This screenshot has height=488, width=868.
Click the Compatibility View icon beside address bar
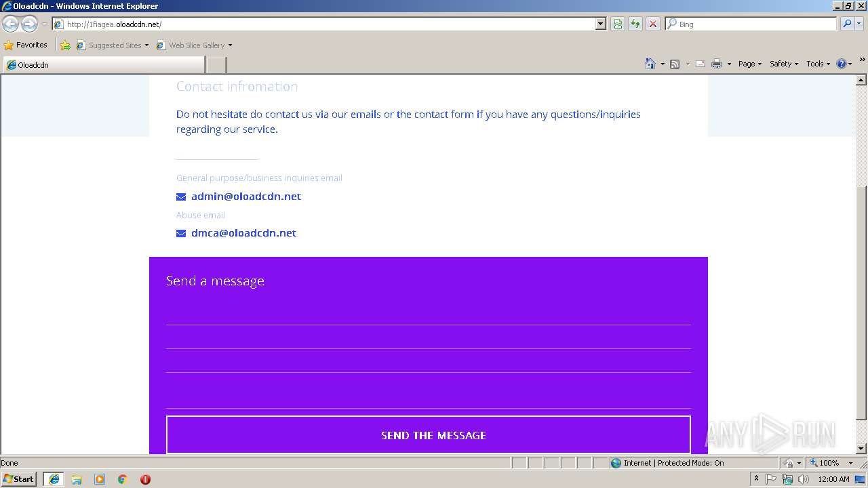618,24
